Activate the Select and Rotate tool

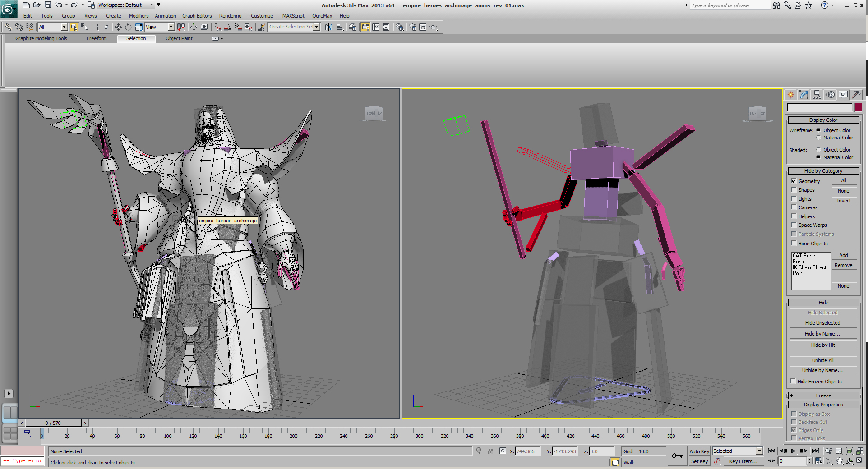[128, 27]
